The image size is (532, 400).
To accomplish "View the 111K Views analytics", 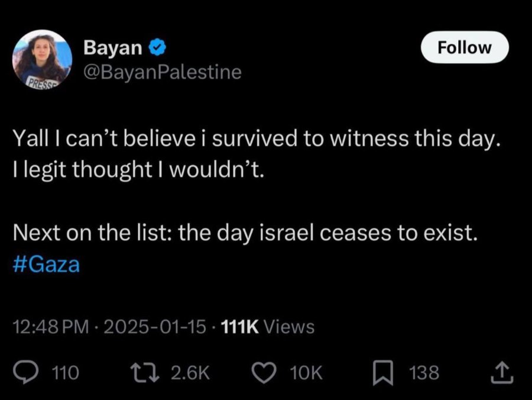I will 268,327.
